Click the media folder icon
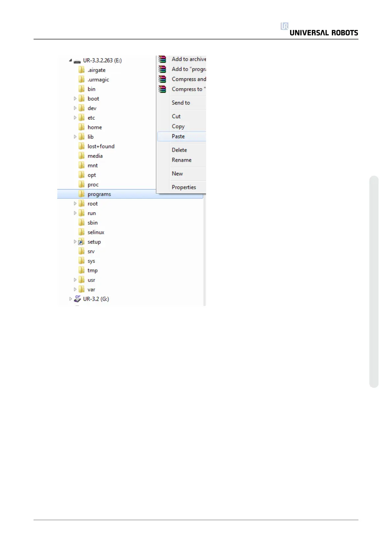The width and height of the screenshot is (392, 554). (82, 156)
